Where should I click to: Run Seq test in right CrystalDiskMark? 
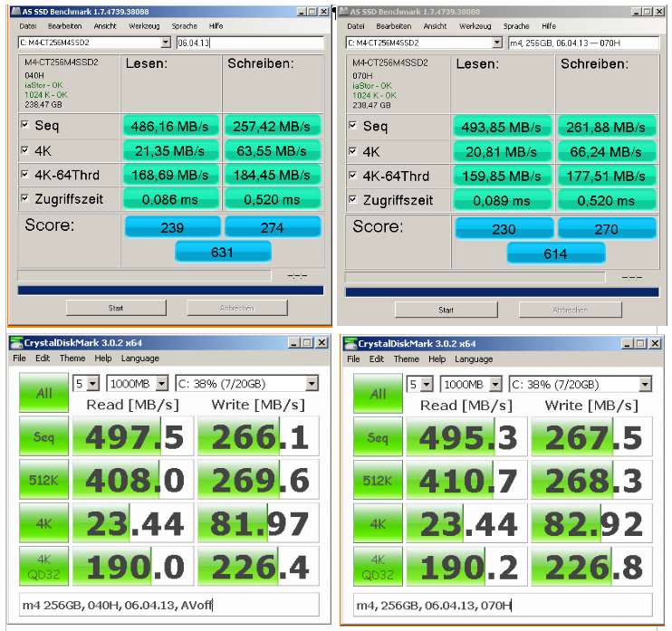click(x=378, y=437)
